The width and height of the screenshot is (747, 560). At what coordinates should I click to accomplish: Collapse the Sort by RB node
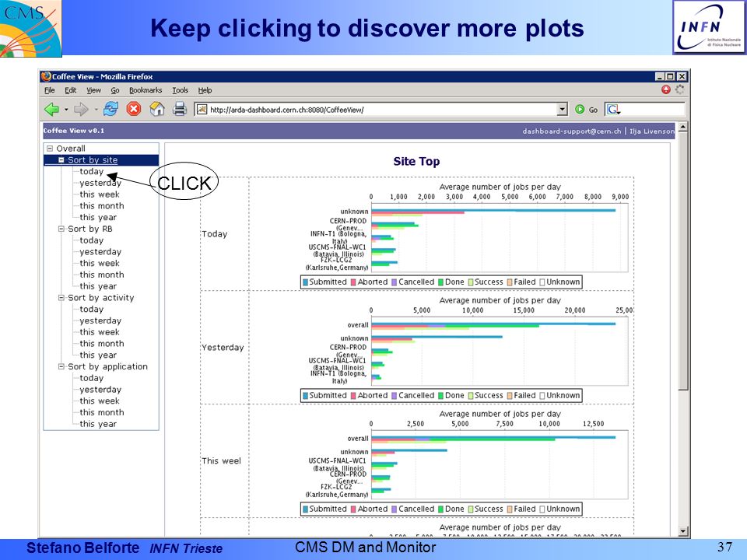point(61,229)
